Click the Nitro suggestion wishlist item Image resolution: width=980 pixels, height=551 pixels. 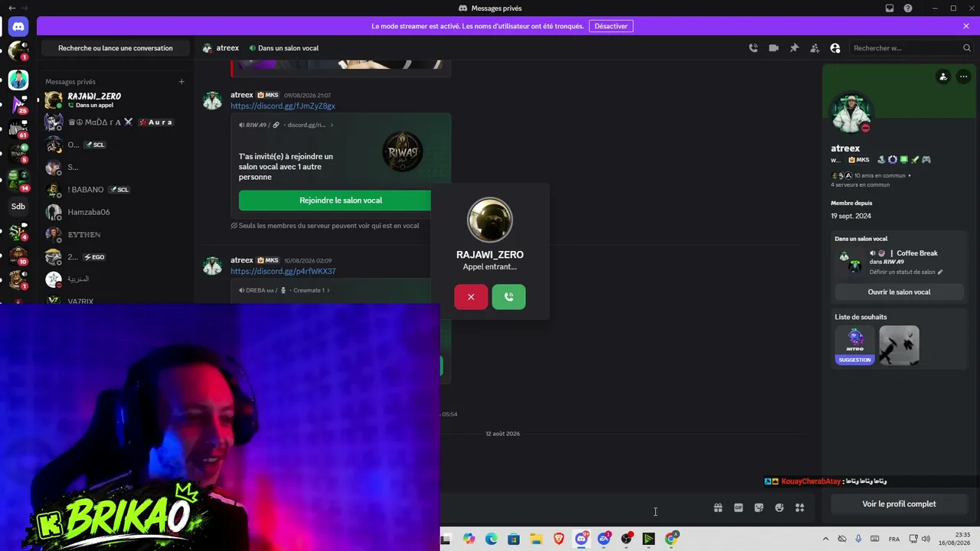coord(854,345)
